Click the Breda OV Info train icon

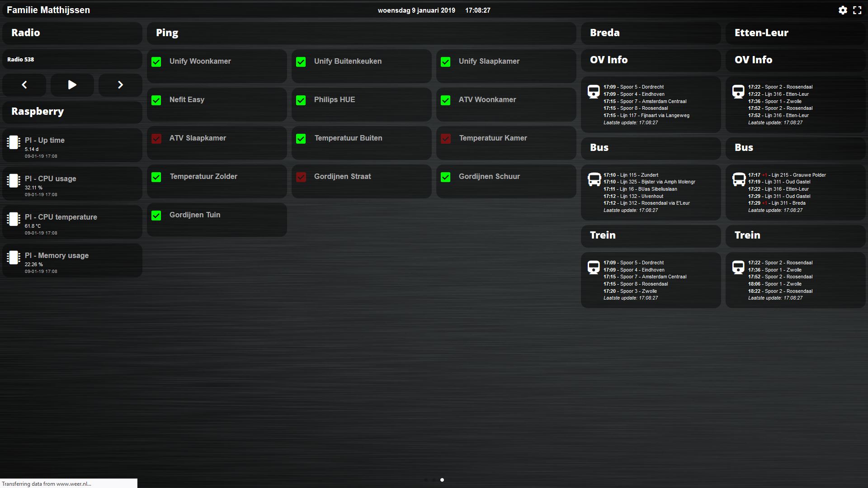[x=594, y=91]
